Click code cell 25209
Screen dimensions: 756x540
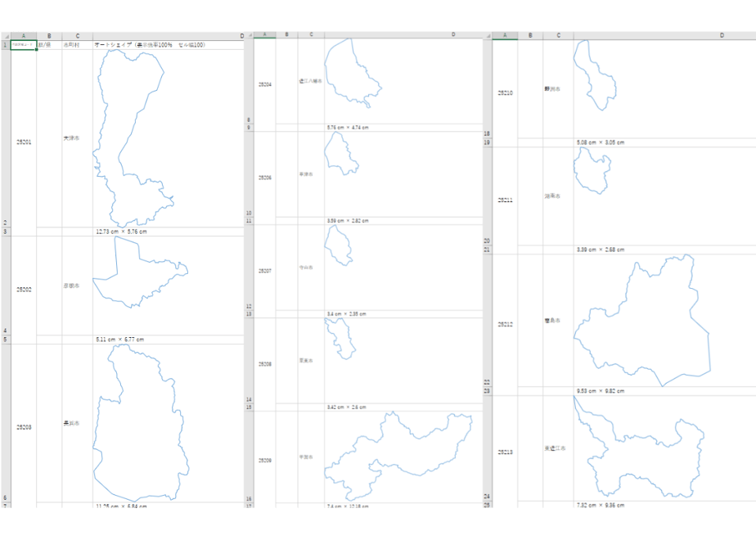pos(265,461)
